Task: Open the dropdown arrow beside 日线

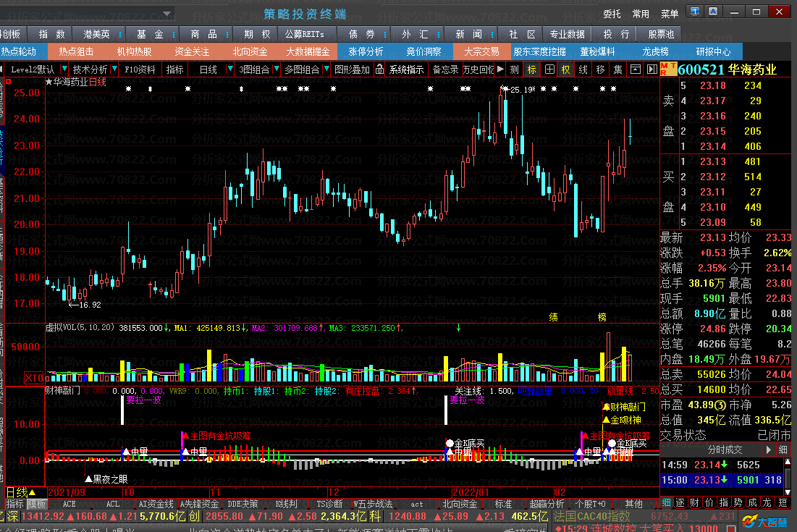Action: pyautogui.click(x=230, y=69)
